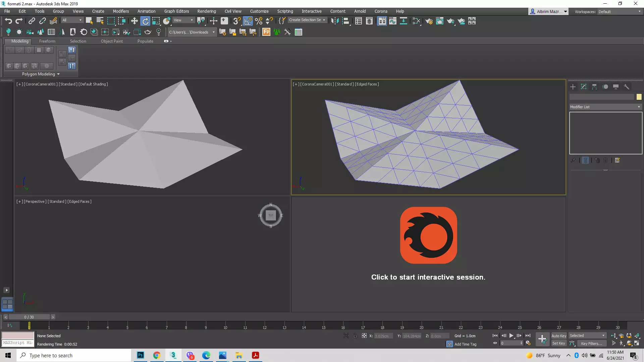
Task: Open the Workspaces Default dropdown
Action: pos(620,12)
